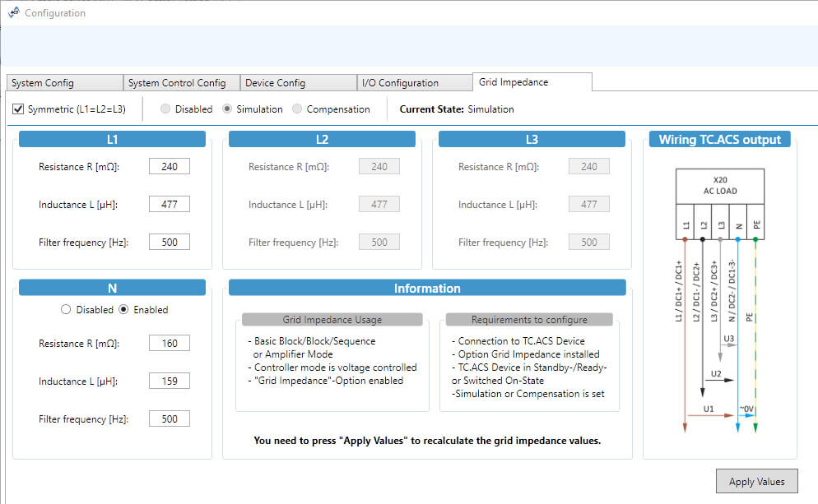Click the L1 Filter frequency field
The width and height of the screenshot is (818, 504).
point(170,243)
